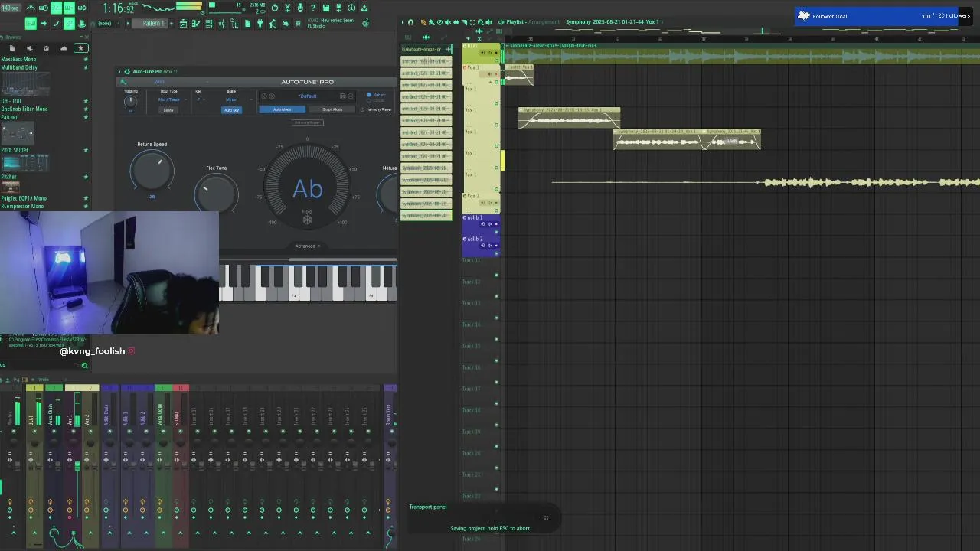Open the Piano roll view from toolbar
Viewport: 980px width, 551px height.
196,23
